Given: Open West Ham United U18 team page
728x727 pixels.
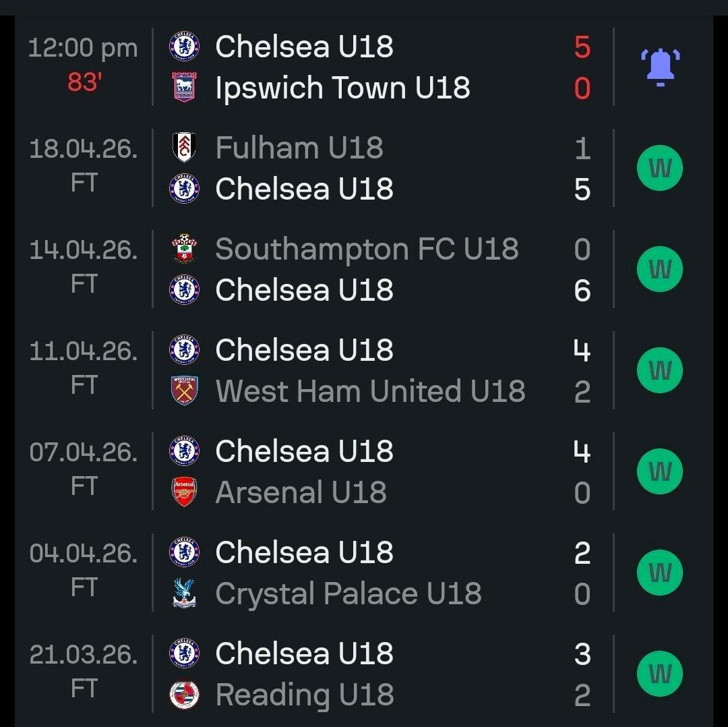Looking at the screenshot, I should tap(370, 391).
